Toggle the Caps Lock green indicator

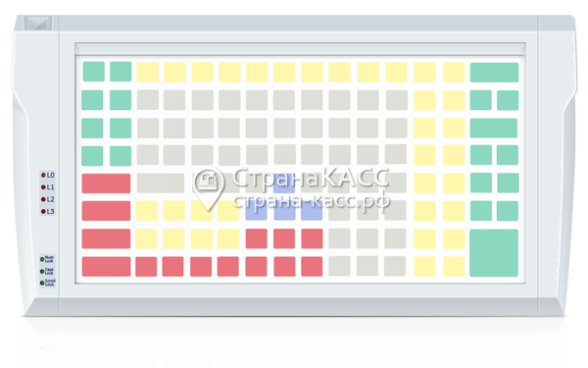[x=42, y=271]
